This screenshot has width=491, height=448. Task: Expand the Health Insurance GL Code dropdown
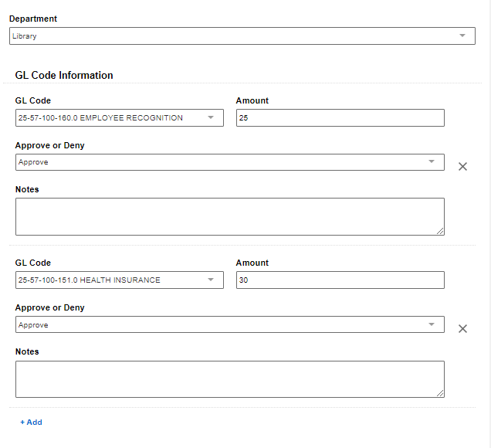pyautogui.click(x=120, y=280)
